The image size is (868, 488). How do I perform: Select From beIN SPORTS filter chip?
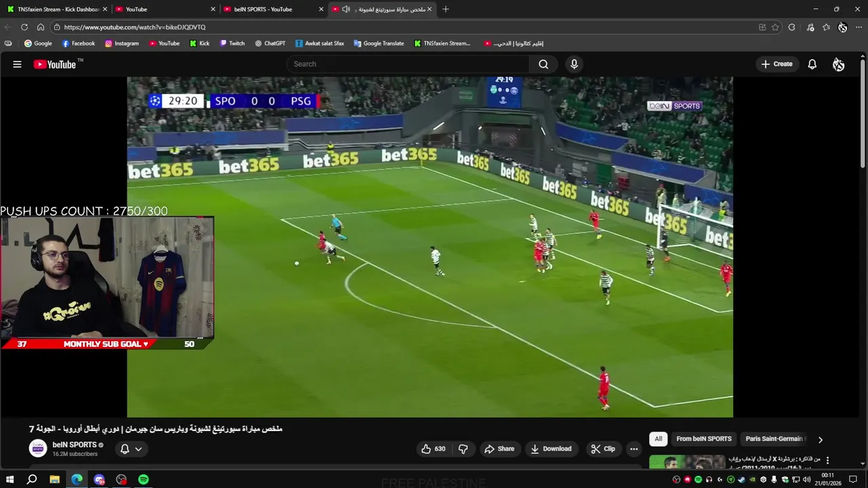coord(704,439)
